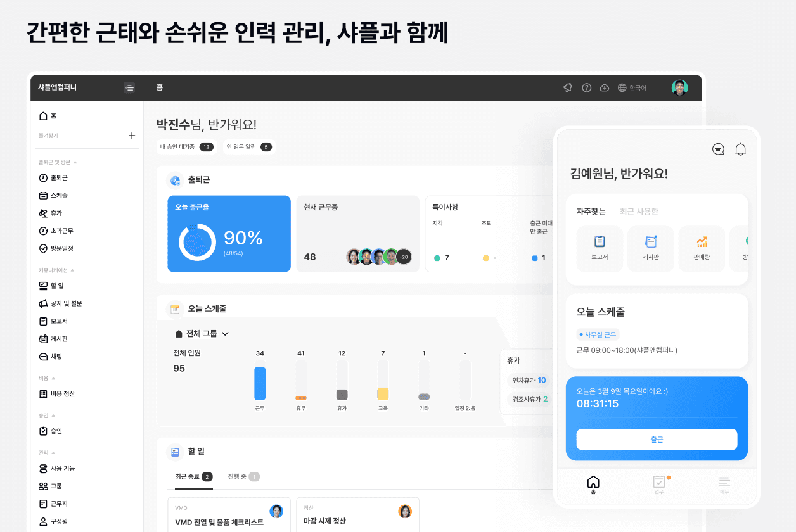Click the 90% attendance donut chart
This screenshot has height=532, width=796.
click(198, 242)
